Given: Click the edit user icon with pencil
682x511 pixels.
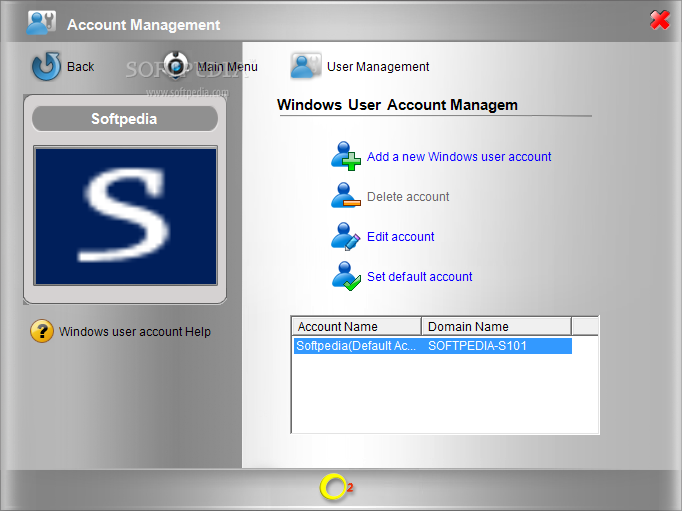Looking at the screenshot, I should (x=346, y=236).
